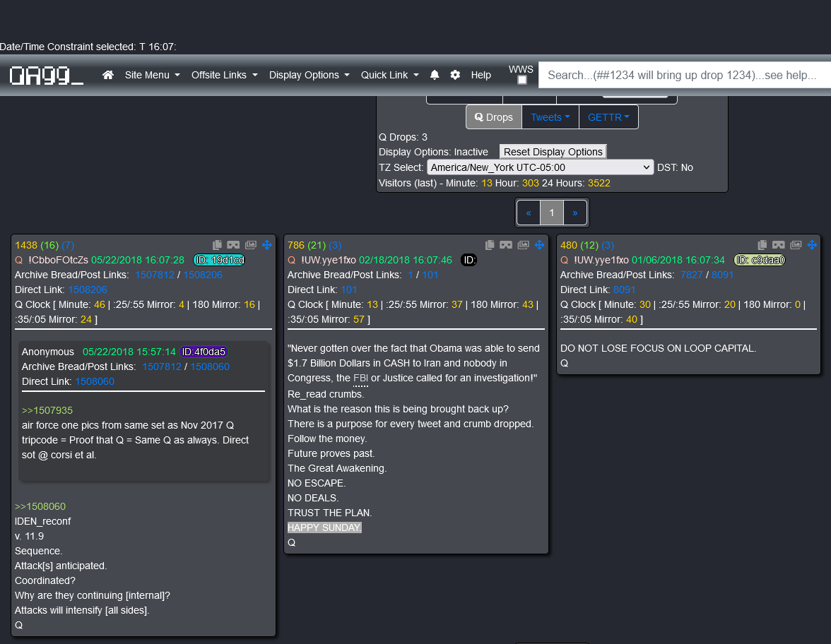This screenshot has width=831, height=644.
Task: Open archive post link 1508060 in Anonymous post
Action: pos(210,366)
